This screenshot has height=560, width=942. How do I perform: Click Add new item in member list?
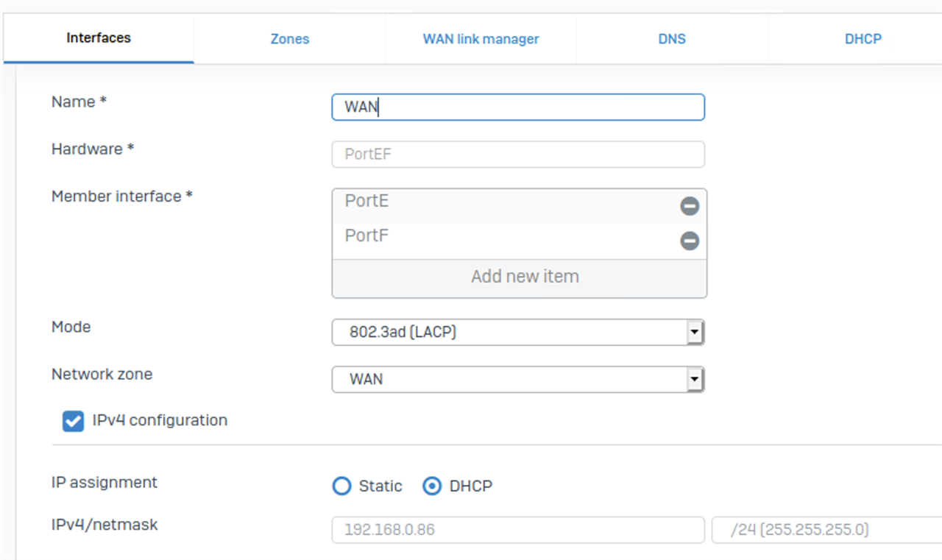524,277
